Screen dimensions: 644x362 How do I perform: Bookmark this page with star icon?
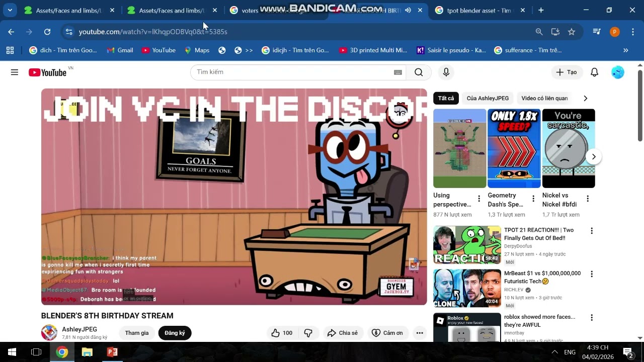pos(572,32)
